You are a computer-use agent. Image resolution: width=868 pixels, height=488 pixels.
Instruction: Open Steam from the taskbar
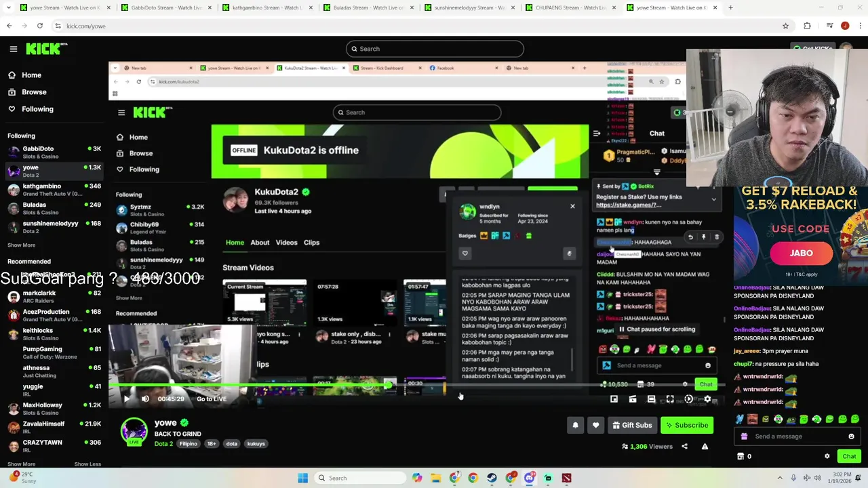point(491,478)
